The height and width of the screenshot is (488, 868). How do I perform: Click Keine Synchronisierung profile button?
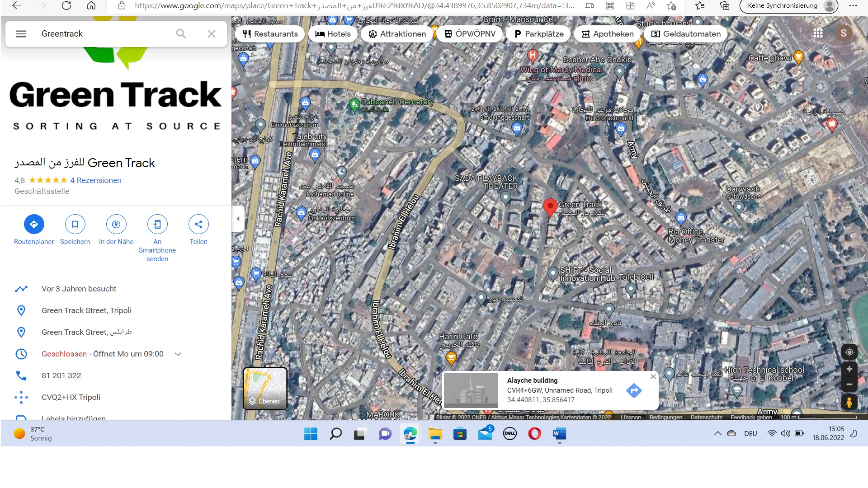coord(788,6)
